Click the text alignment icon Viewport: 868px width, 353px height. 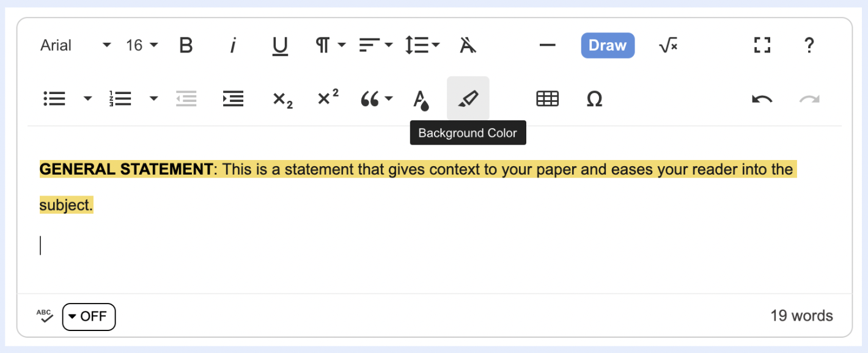[x=369, y=45]
